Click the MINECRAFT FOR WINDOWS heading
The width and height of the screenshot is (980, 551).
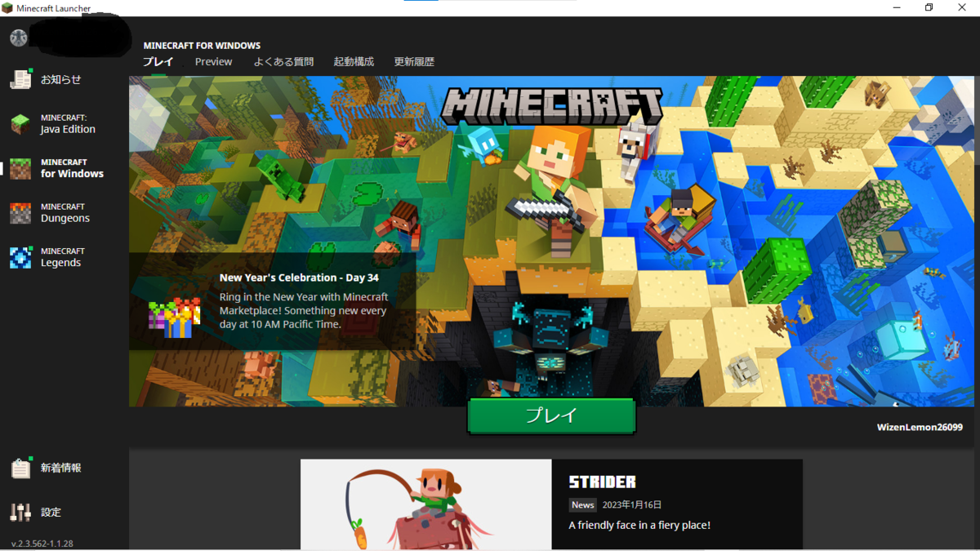point(202,46)
